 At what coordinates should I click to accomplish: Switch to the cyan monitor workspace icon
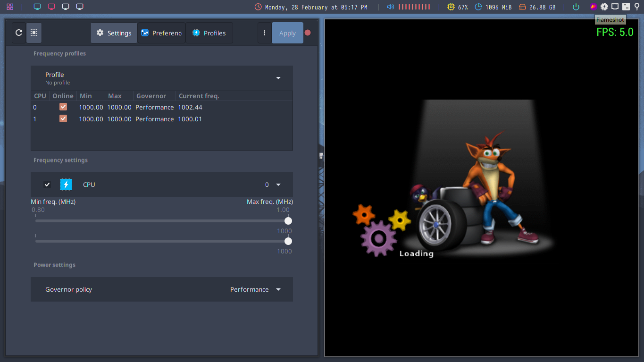[x=37, y=7]
